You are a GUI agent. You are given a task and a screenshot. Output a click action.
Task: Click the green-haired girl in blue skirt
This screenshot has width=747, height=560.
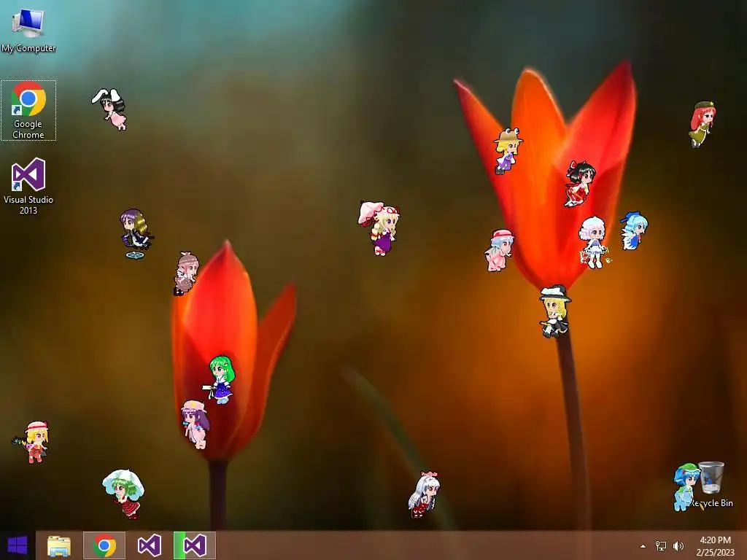(220, 379)
